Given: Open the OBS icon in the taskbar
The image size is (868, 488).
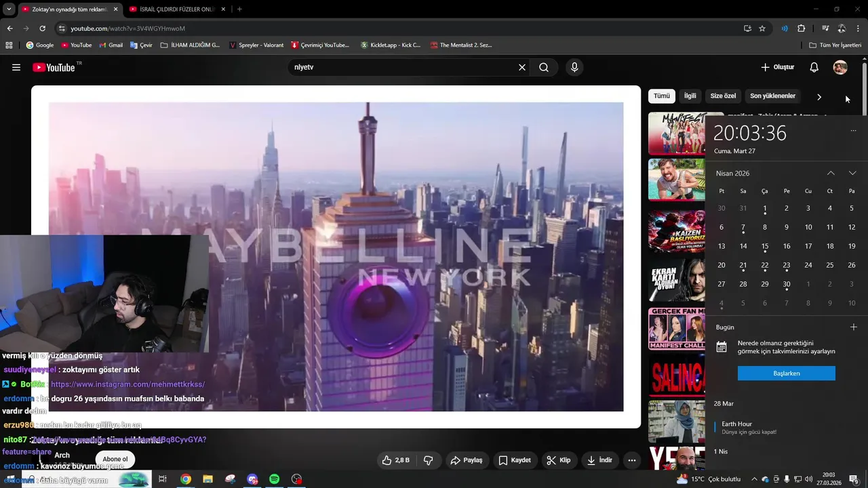Looking at the screenshot, I should coord(296,479).
